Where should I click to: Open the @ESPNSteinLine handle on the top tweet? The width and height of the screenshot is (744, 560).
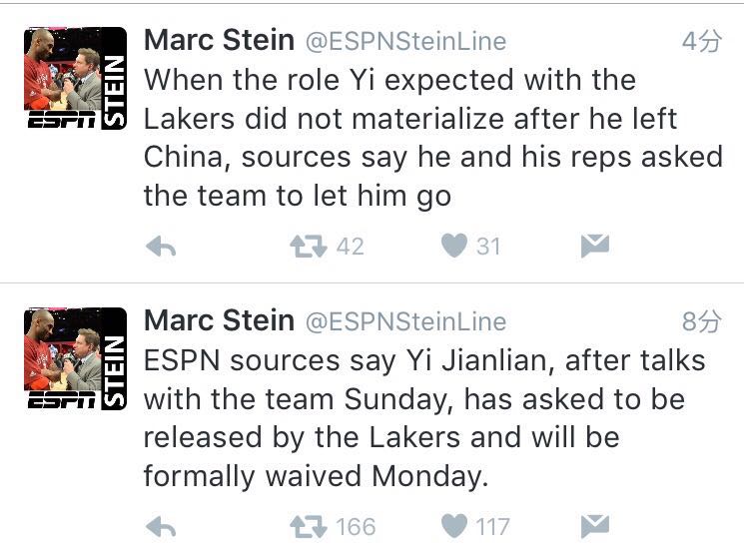pos(404,42)
